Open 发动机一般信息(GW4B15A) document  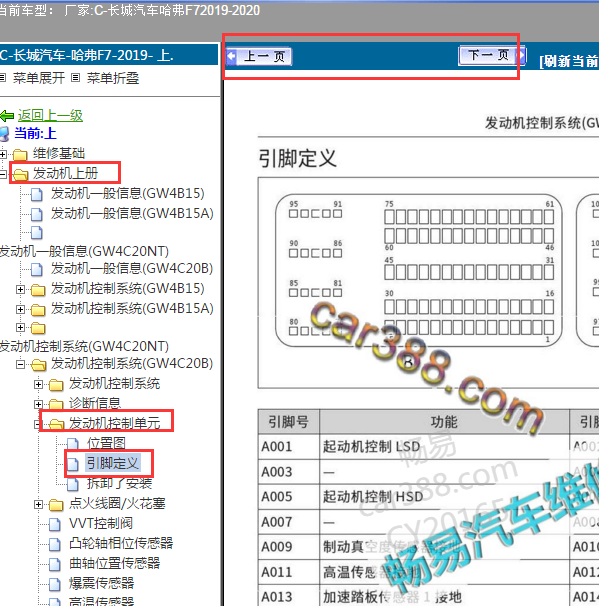pyautogui.click(x=132, y=213)
